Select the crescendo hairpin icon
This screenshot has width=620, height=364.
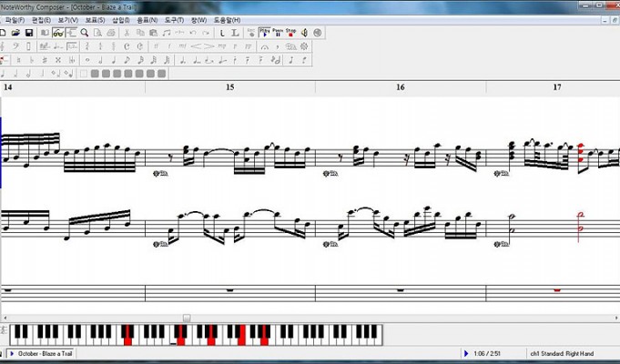[x=196, y=46]
